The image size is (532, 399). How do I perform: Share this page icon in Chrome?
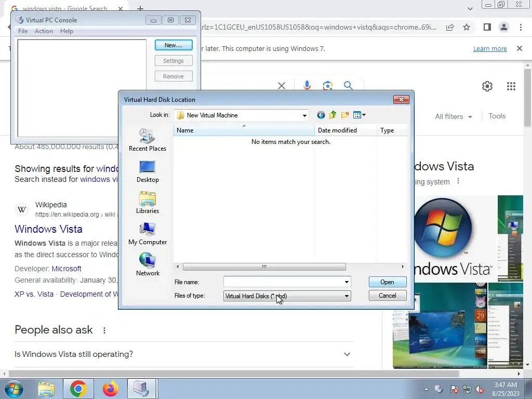point(450,27)
